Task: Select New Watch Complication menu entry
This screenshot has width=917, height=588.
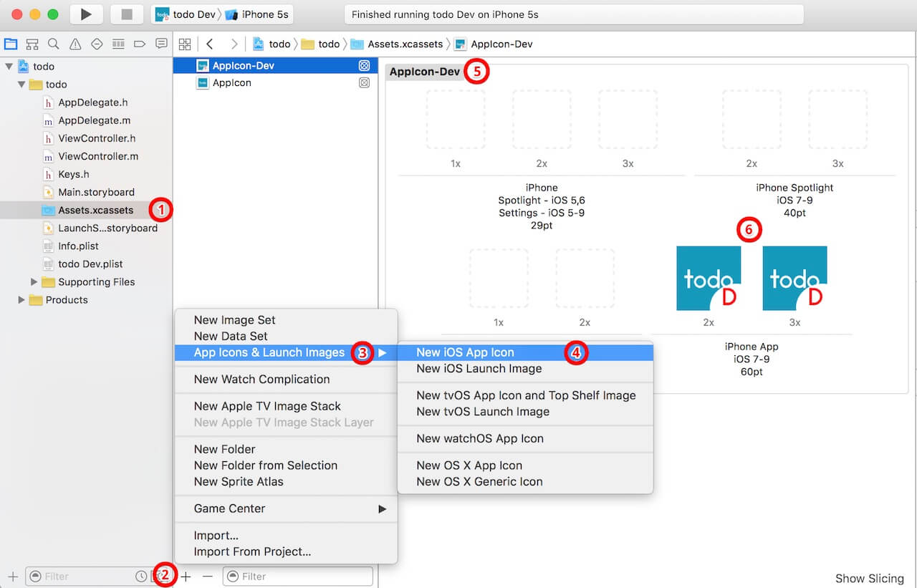Action: (261, 379)
